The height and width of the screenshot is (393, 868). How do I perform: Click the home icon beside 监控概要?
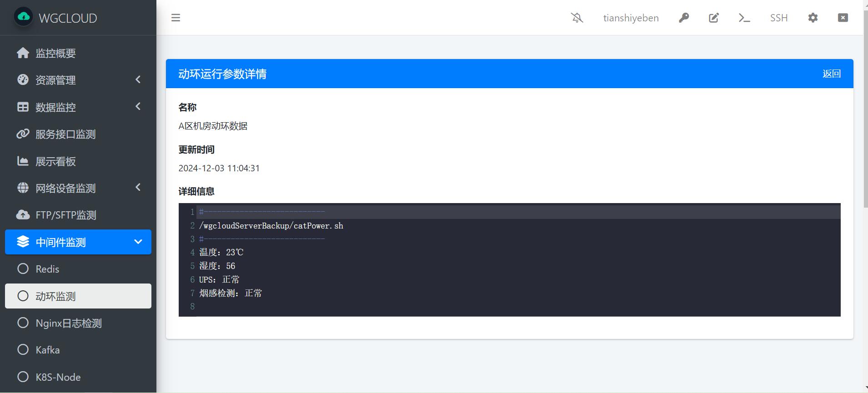[23, 53]
